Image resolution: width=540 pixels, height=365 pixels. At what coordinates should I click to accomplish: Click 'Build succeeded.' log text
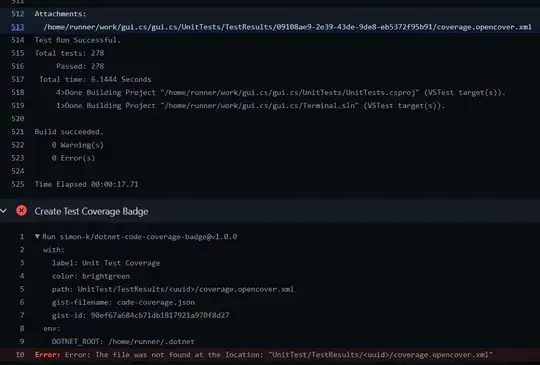point(69,132)
